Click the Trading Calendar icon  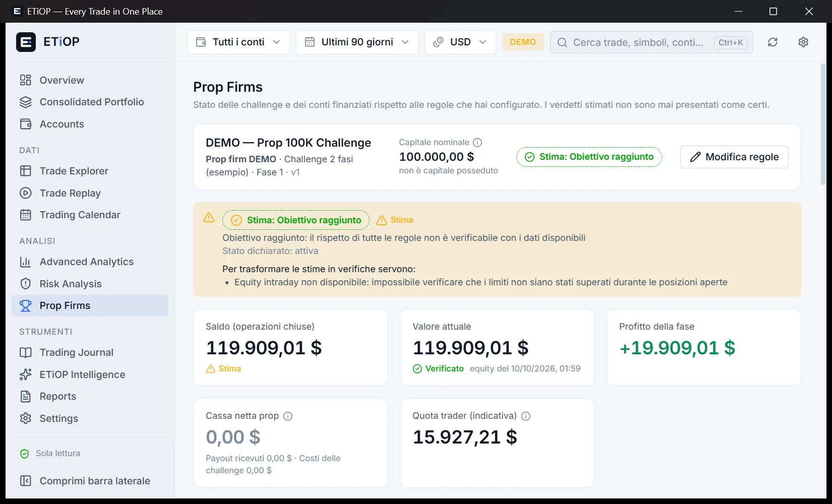coord(26,215)
